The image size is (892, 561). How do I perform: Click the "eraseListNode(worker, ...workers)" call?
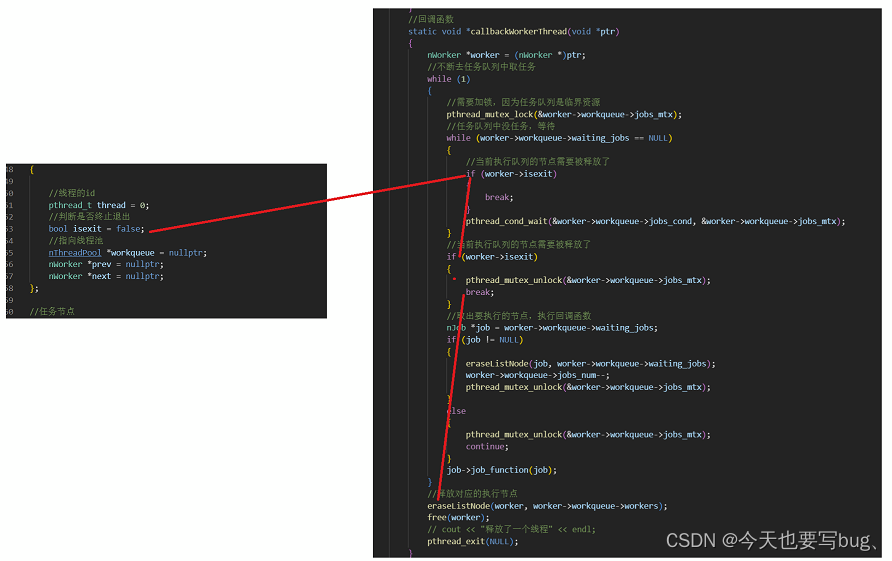click(547, 506)
